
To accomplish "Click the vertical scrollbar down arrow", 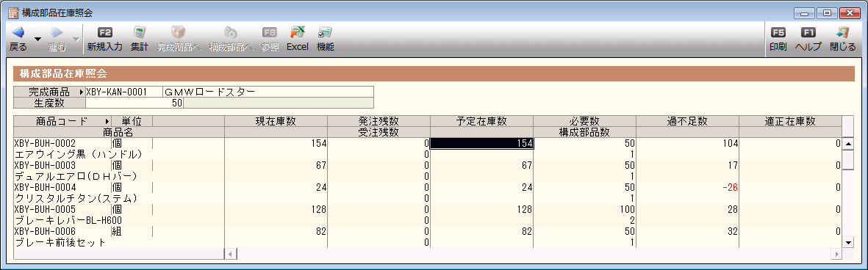I will point(848,242).
